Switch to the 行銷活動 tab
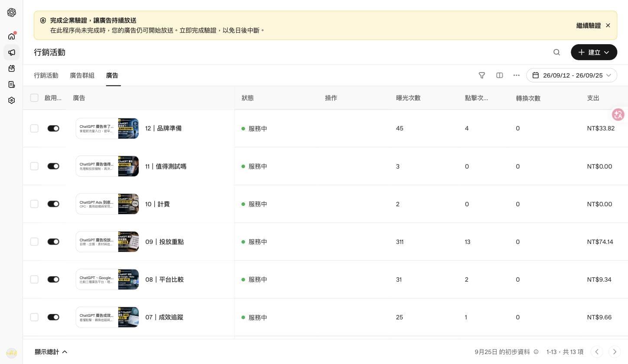 coord(46,75)
